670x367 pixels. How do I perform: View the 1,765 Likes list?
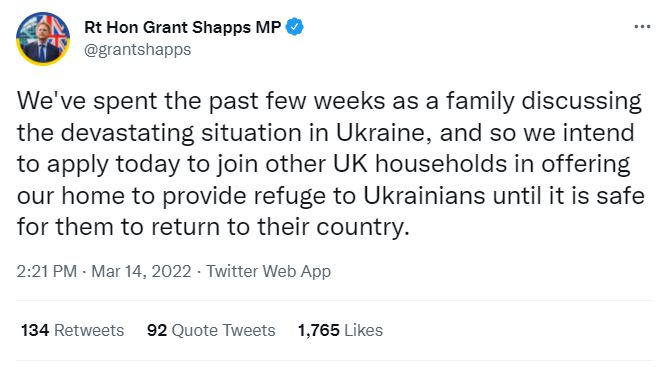[340, 330]
